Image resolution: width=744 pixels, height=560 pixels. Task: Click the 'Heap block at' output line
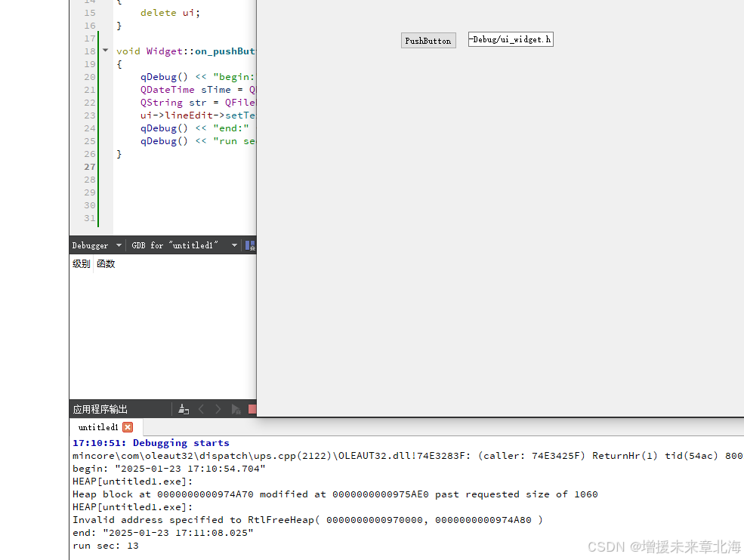[x=335, y=494]
